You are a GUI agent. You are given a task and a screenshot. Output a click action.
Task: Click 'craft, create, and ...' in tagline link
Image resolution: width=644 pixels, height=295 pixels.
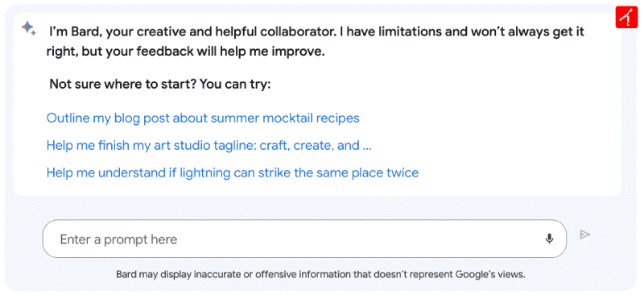pyautogui.click(x=316, y=146)
